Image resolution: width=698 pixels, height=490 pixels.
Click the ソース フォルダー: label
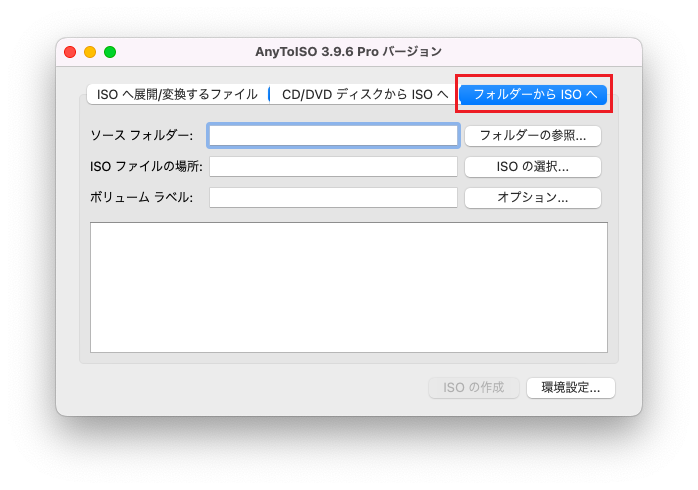coord(142,135)
